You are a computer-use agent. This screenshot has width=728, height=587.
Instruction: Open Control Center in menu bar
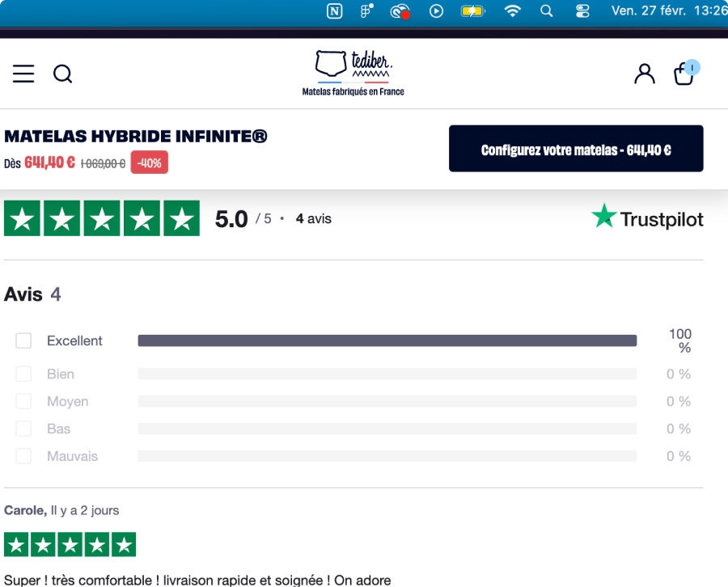582,11
